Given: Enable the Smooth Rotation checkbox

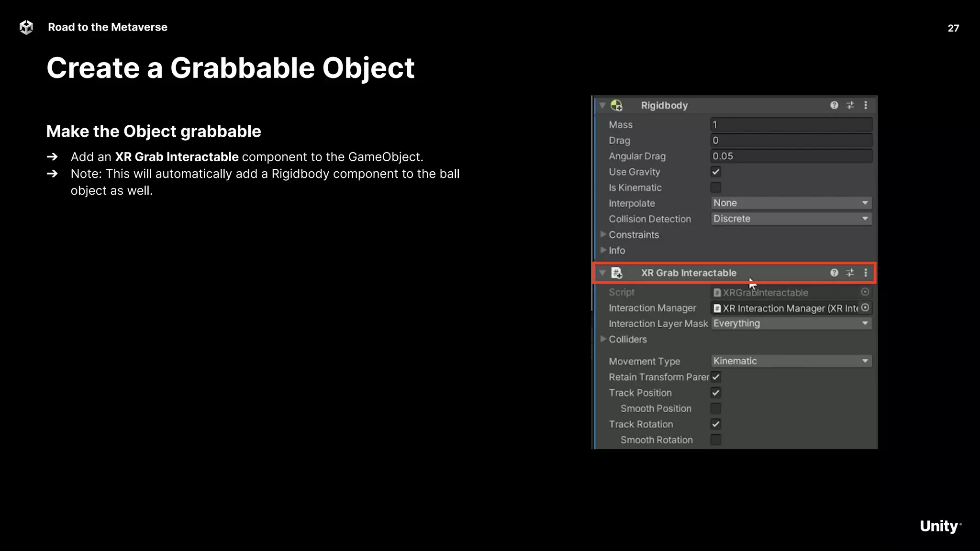Looking at the screenshot, I should (x=716, y=440).
